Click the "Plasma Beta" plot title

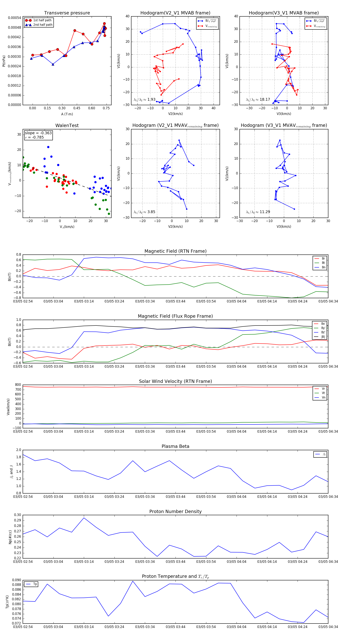click(x=175, y=446)
